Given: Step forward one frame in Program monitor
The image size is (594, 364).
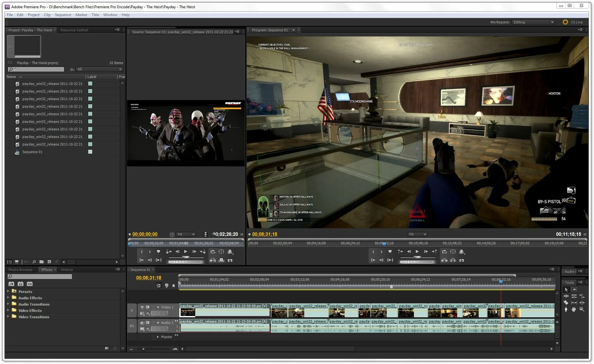Looking at the screenshot, I should [x=426, y=252].
